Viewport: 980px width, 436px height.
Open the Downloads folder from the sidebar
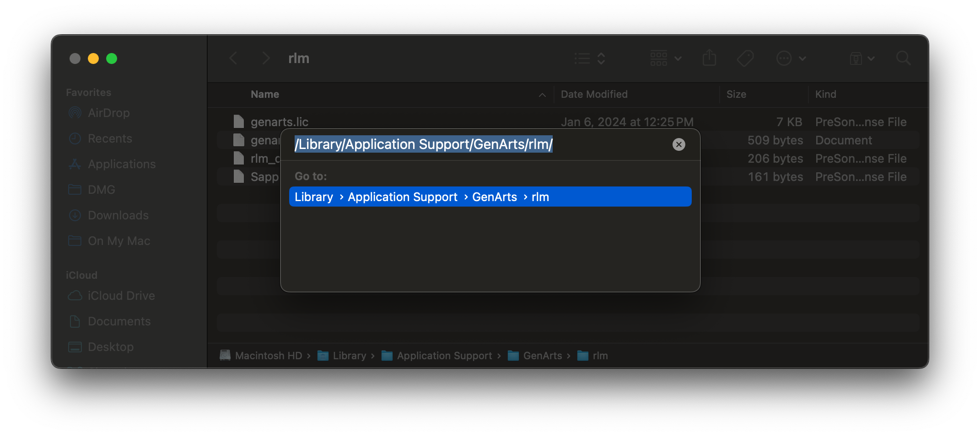118,215
